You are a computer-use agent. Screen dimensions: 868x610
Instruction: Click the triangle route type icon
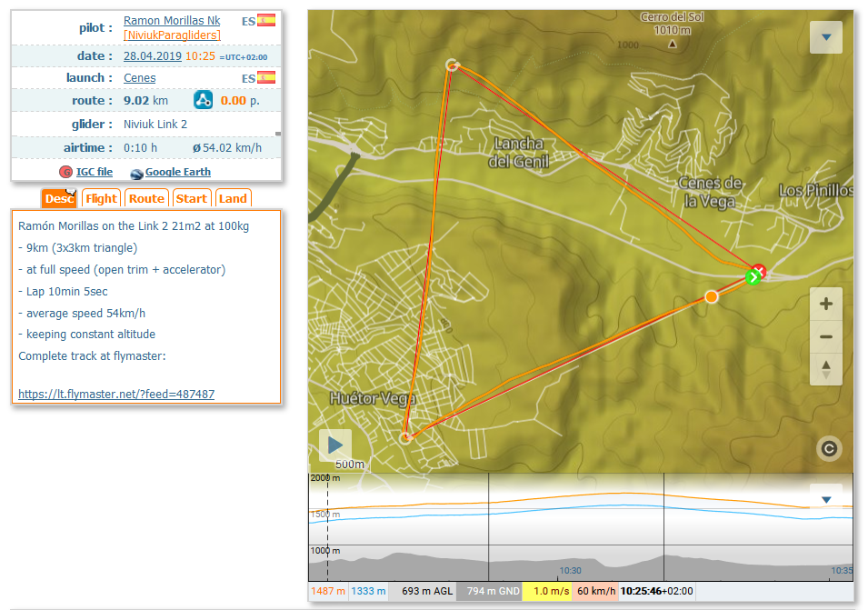tap(203, 101)
